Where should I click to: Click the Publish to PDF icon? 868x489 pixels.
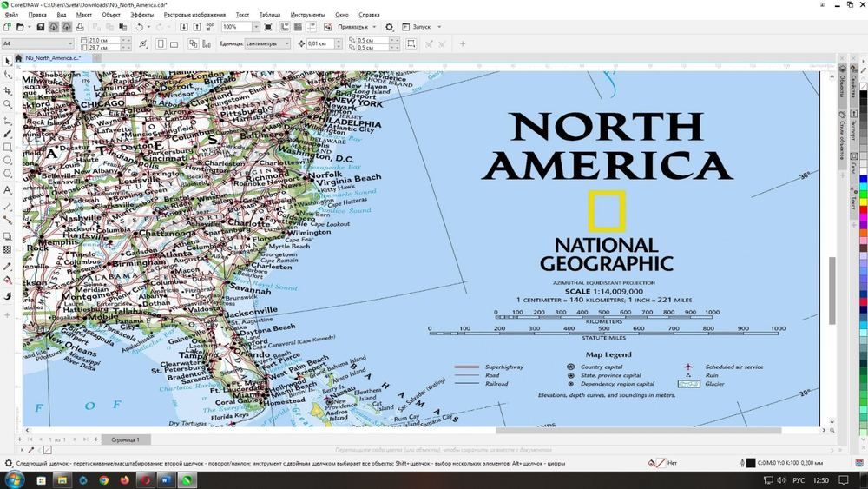pyautogui.click(x=210, y=27)
